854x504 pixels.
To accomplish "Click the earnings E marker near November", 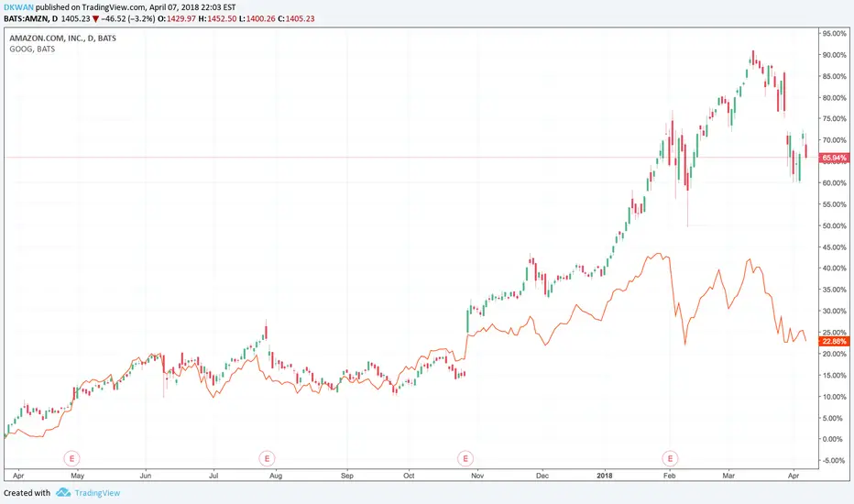I will pyautogui.click(x=465, y=459).
